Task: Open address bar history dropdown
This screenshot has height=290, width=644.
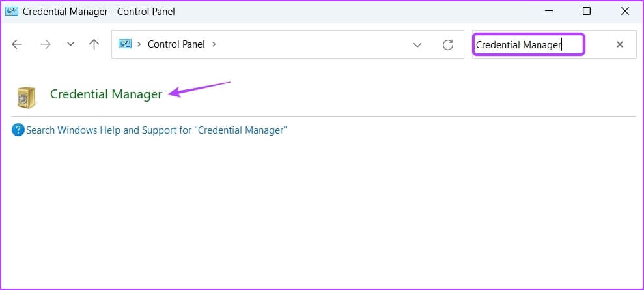Action: (417, 45)
